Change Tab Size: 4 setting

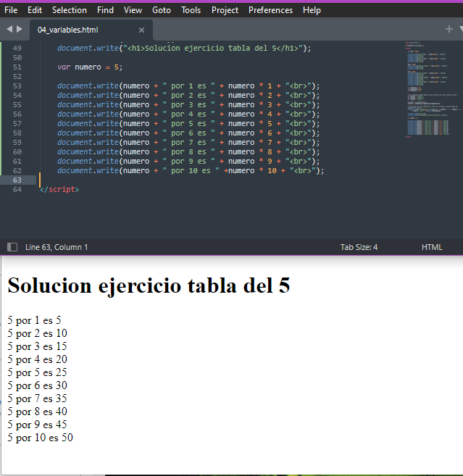click(359, 247)
